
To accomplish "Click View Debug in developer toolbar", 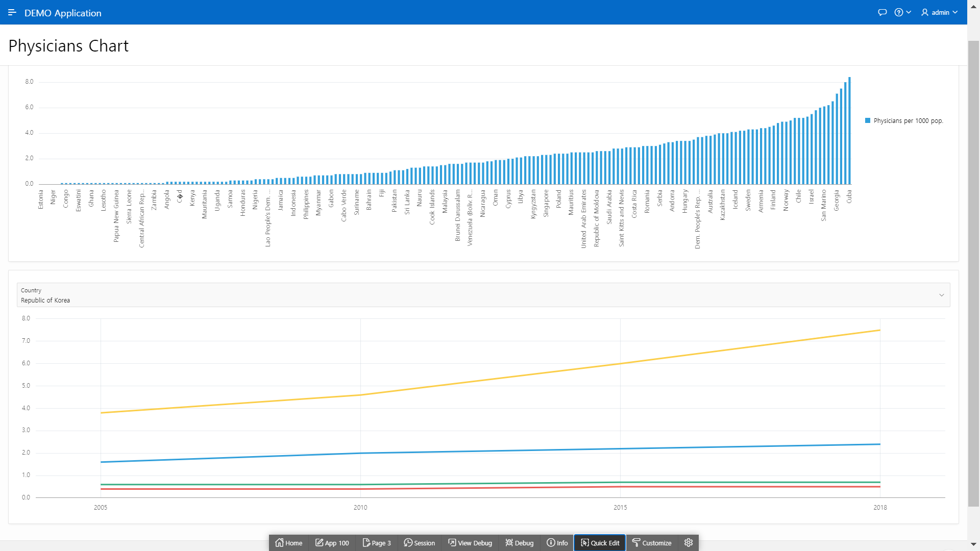I will pyautogui.click(x=470, y=543).
